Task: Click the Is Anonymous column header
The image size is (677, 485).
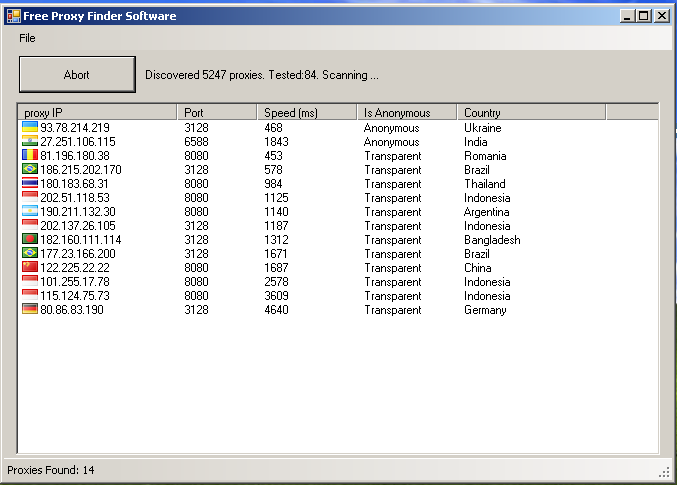Action: coord(406,113)
